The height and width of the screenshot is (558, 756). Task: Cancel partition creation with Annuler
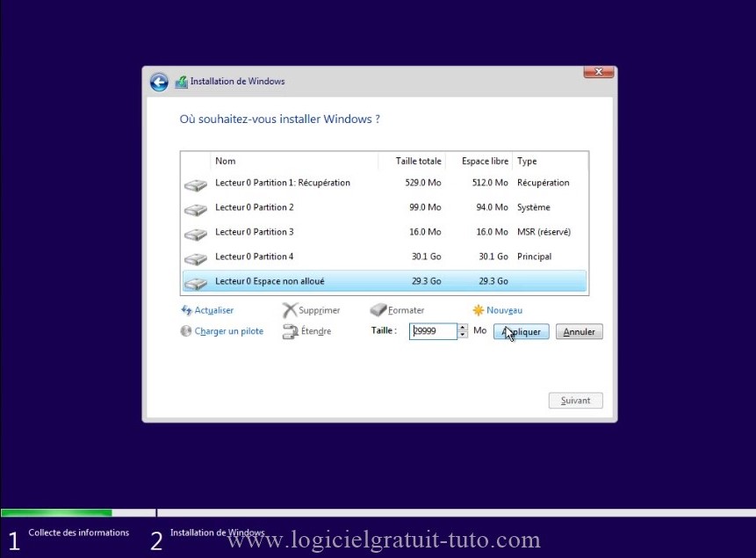(579, 331)
